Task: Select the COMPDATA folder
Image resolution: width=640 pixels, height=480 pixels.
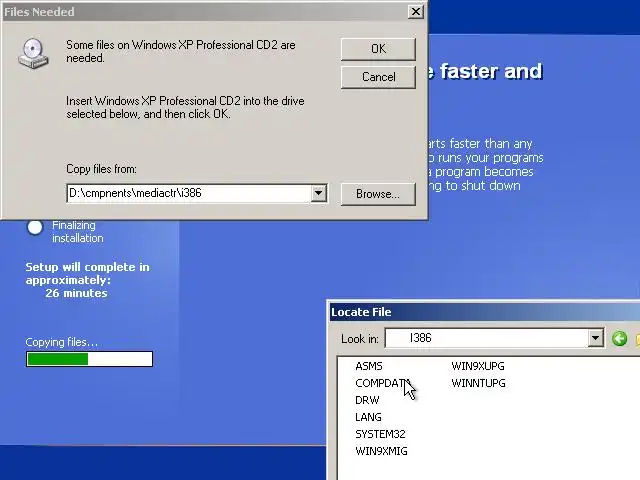Action: click(x=382, y=383)
